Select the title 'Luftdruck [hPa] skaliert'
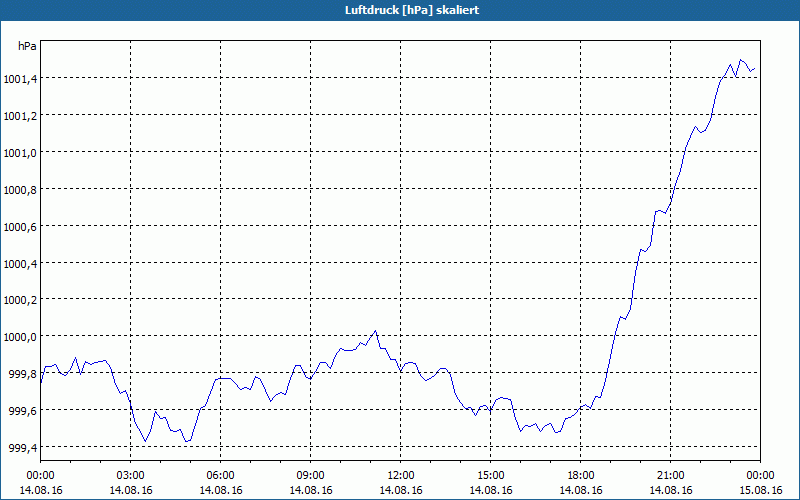800x500 pixels. 412,10
